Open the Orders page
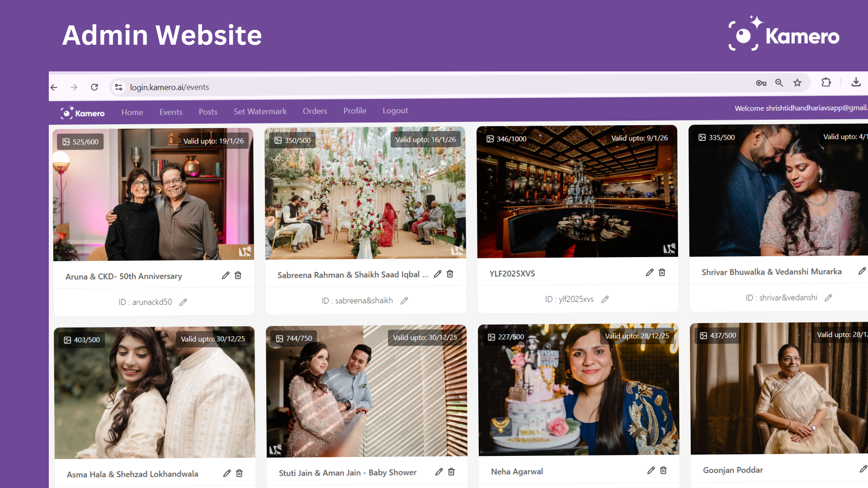 coord(315,111)
